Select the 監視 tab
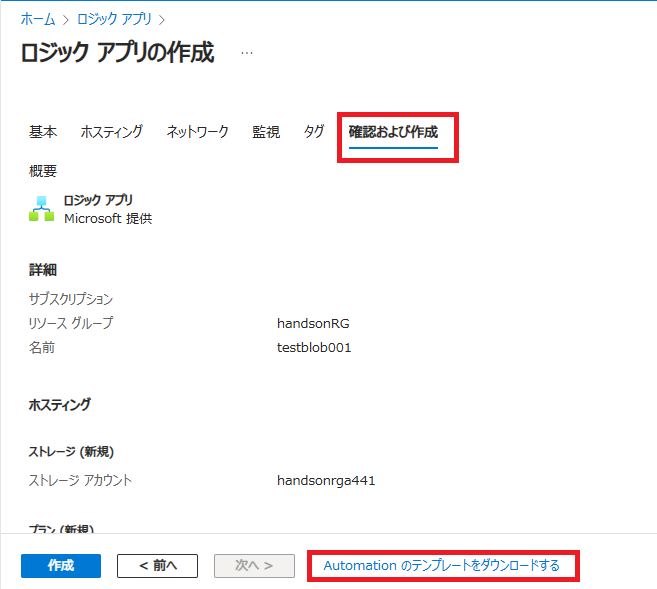 266,132
